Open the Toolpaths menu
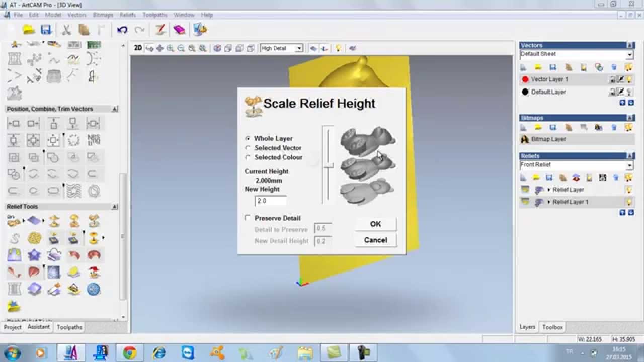This screenshot has width=644, height=362. pyautogui.click(x=154, y=15)
